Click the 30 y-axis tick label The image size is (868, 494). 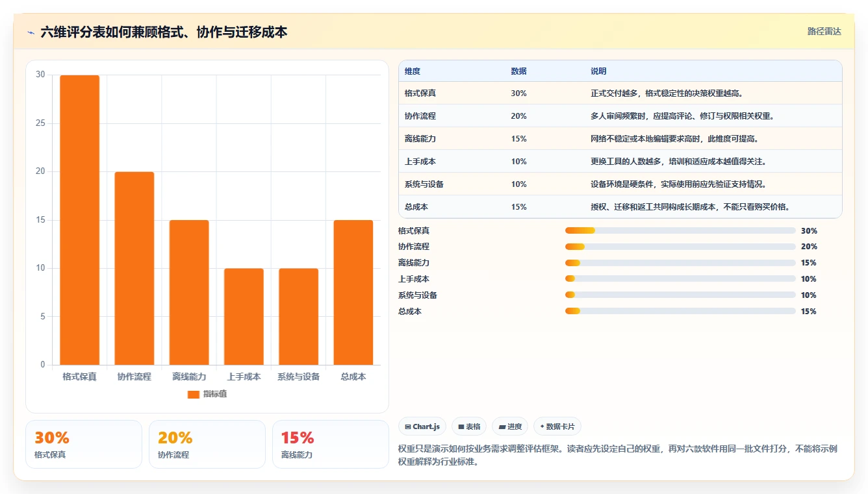click(x=41, y=75)
